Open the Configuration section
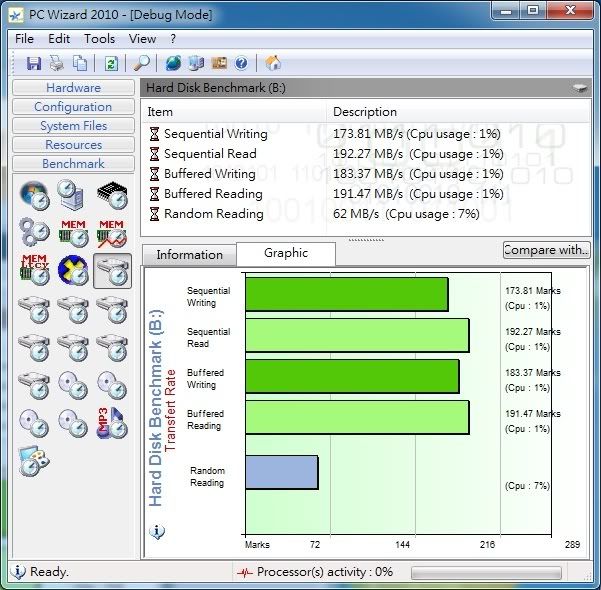The image size is (601, 590). 73,107
